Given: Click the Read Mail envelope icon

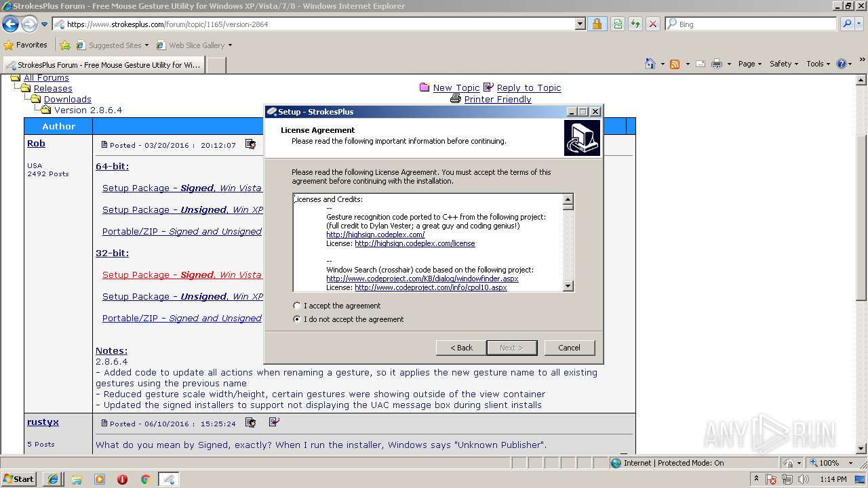Looking at the screenshot, I should [700, 64].
